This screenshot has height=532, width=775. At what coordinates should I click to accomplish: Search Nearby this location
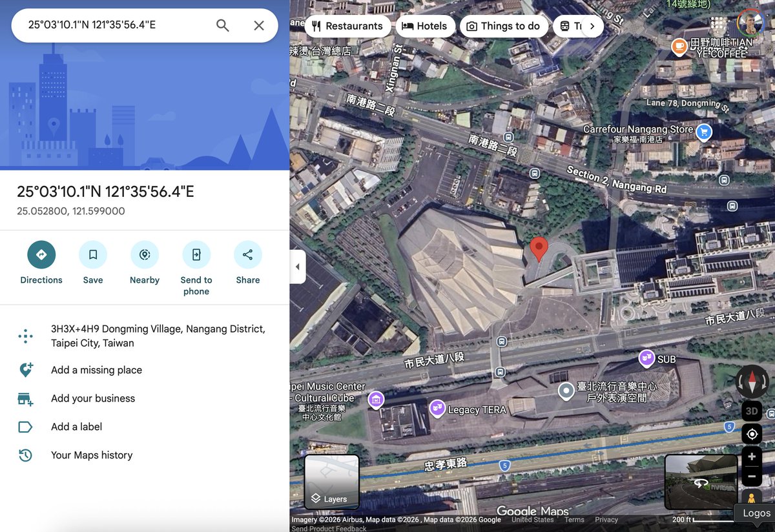pyautogui.click(x=145, y=263)
